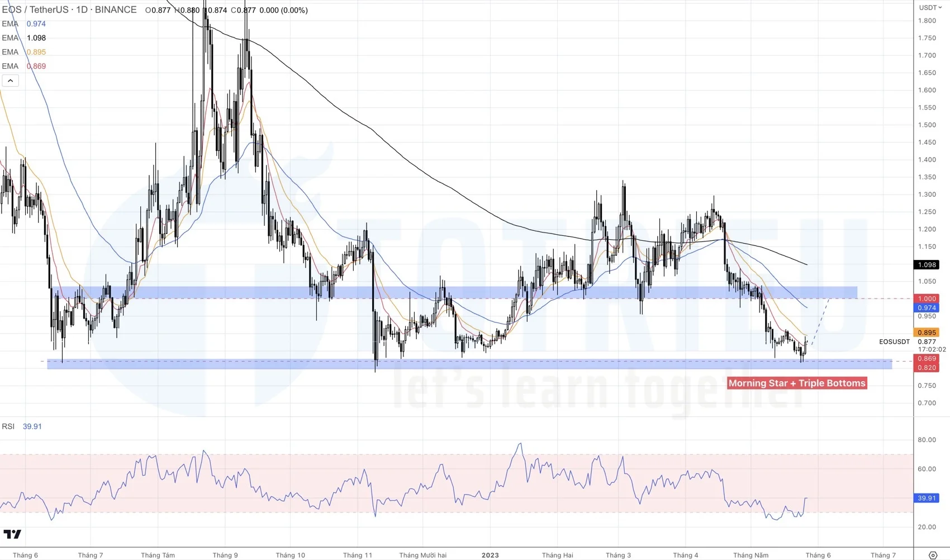Viewport: 950px width, 560px height.
Task: Click the 1.098 black price label
Action: pos(927,265)
